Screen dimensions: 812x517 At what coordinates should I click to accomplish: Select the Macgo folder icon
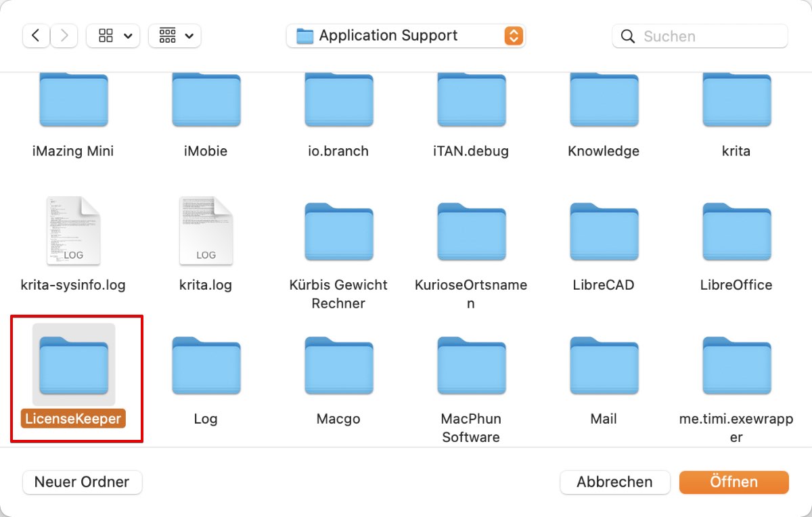point(338,365)
